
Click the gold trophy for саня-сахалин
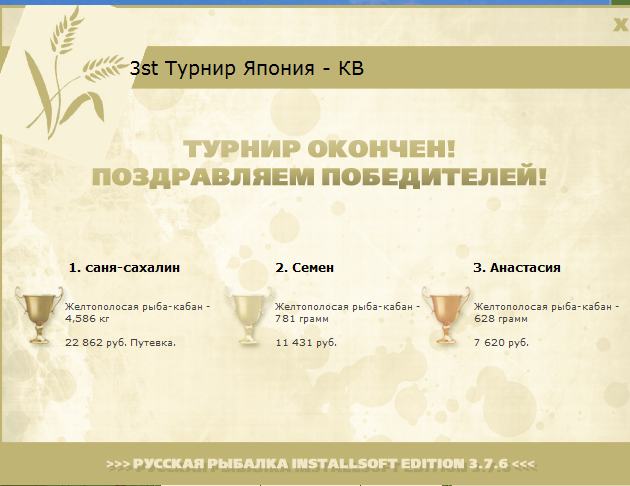tap(39, 315)
